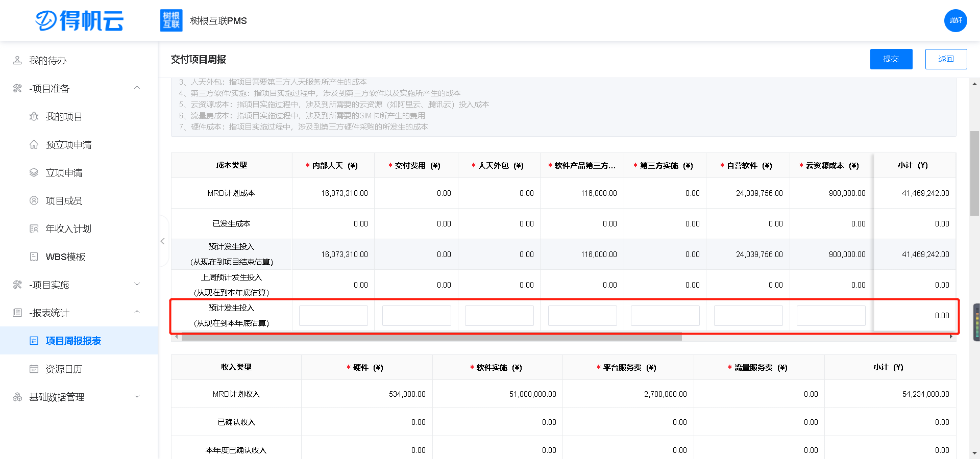Click the 我的待办 person icon

click(17, 60)
